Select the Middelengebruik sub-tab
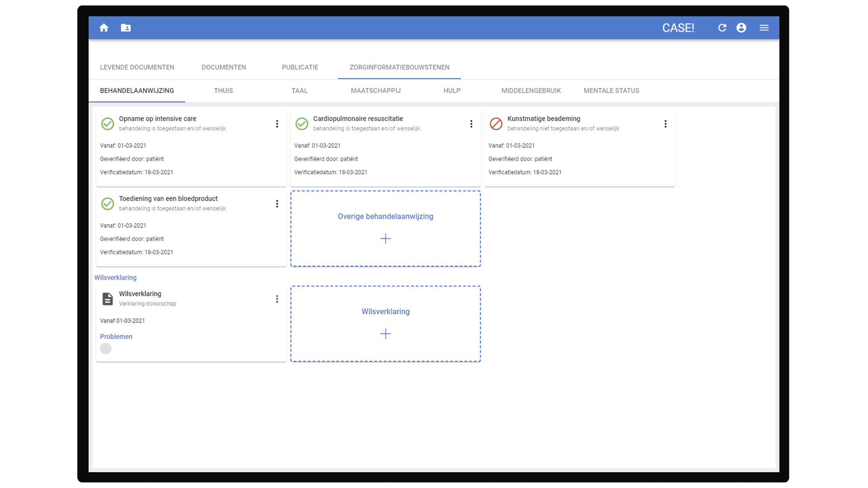Image resolution: width=868 pixels, height=488 pixels. 531,91
